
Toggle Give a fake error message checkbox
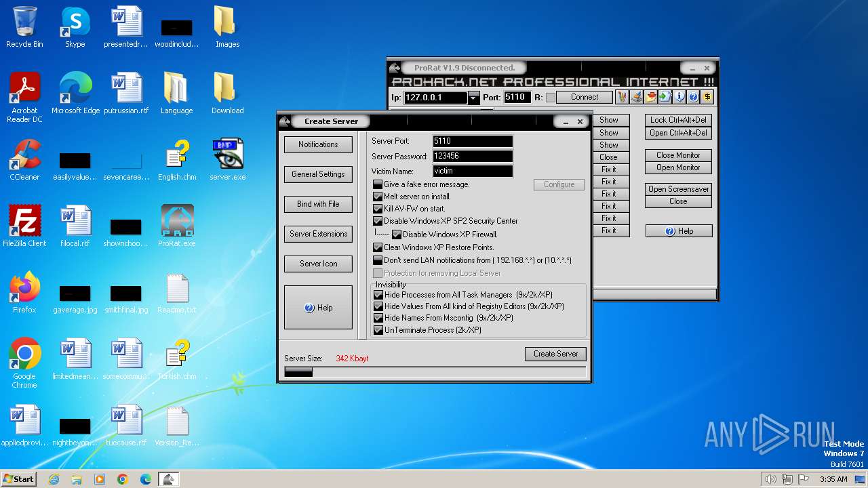[x=378, y=184]
